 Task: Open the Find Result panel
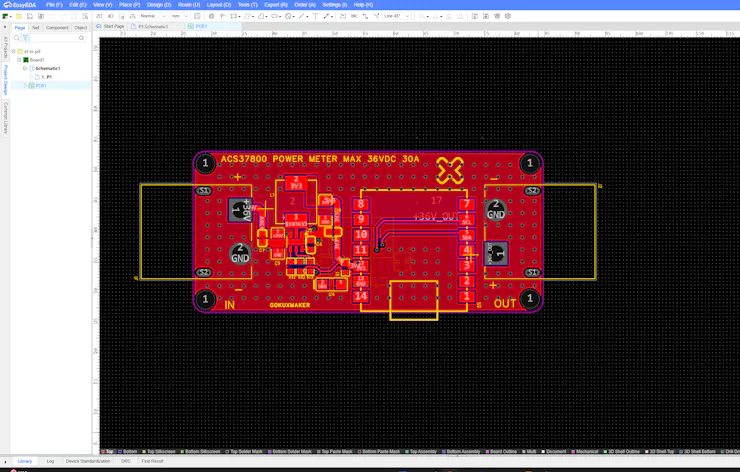point(152,461)
